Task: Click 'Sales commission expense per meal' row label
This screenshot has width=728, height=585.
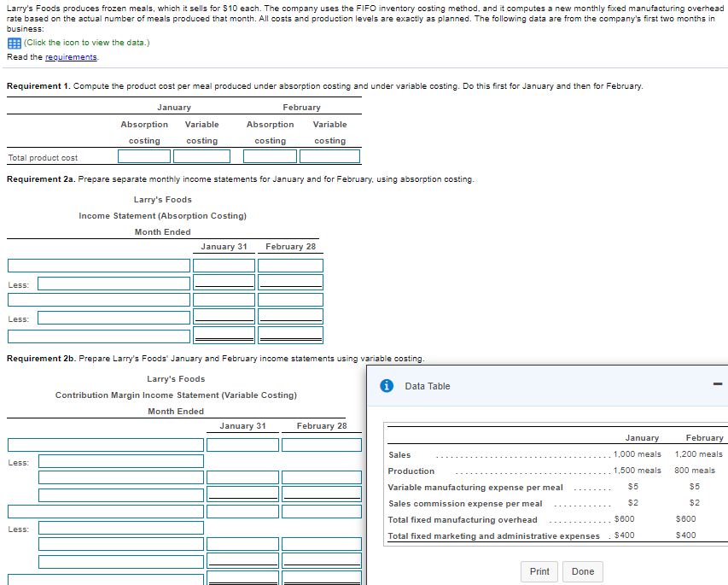Action: [x=465, y=504]
